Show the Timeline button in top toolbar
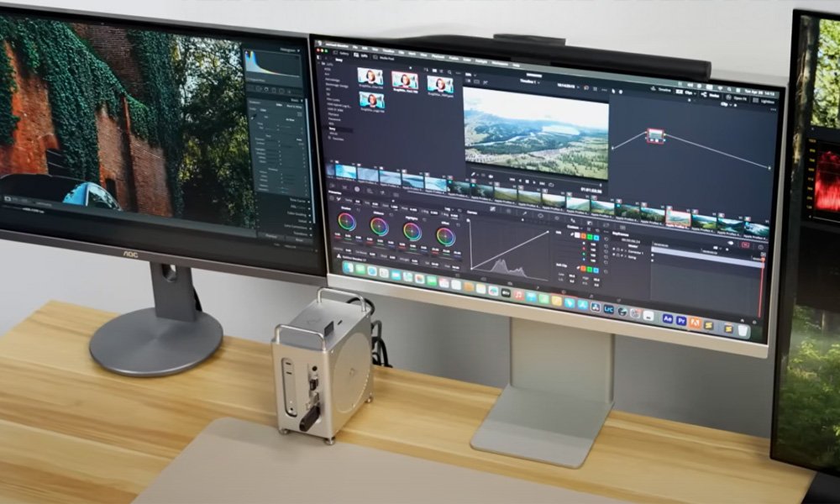Viewport: 840px width, 504px height. point(660,89)
